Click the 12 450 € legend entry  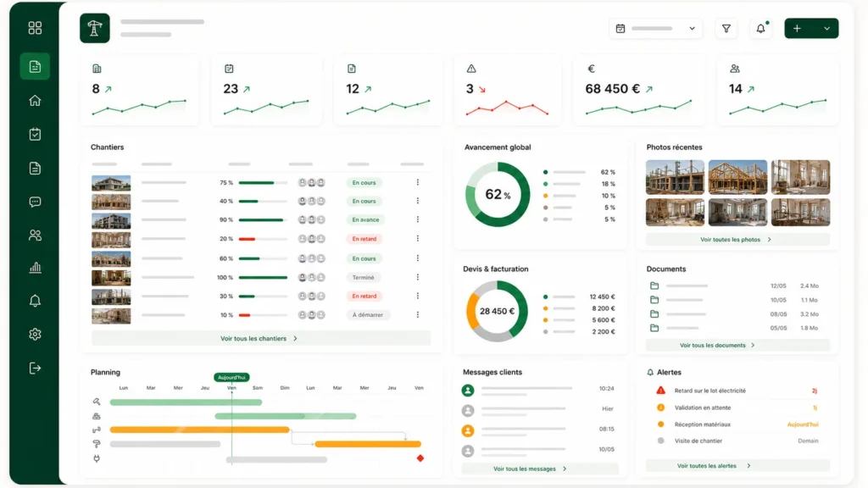580,297
